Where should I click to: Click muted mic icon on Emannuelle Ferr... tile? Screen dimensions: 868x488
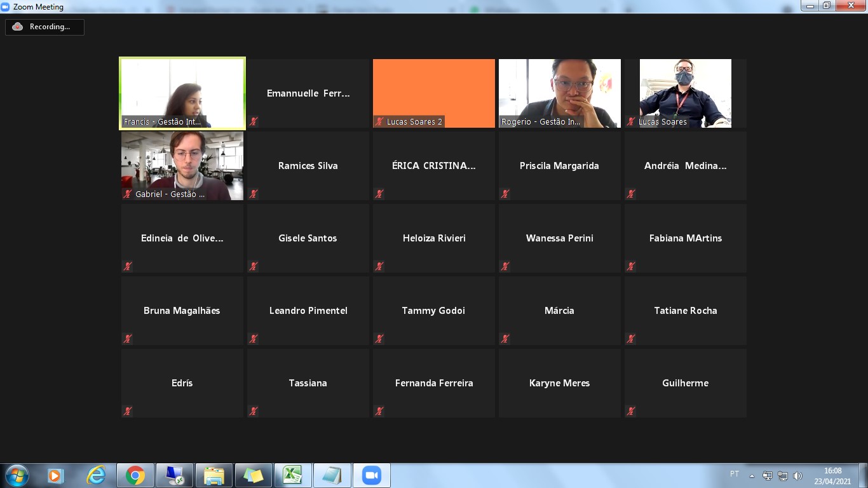tap(254, 121)
